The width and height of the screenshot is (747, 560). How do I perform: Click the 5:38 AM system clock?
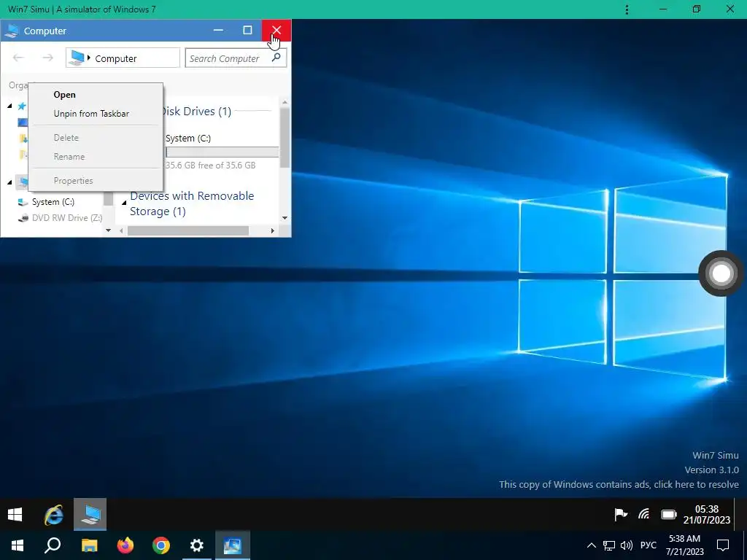(684, 545)
